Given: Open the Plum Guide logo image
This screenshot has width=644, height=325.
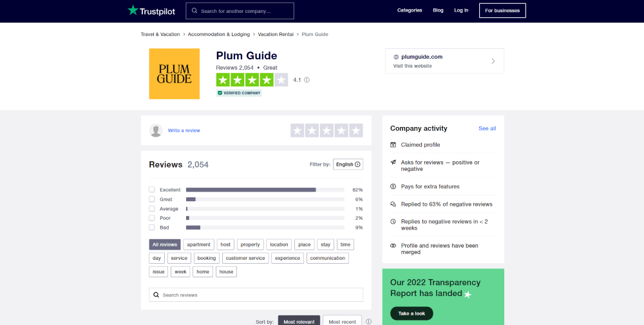Looking at the screenshot, I should [x=174, y=74].
